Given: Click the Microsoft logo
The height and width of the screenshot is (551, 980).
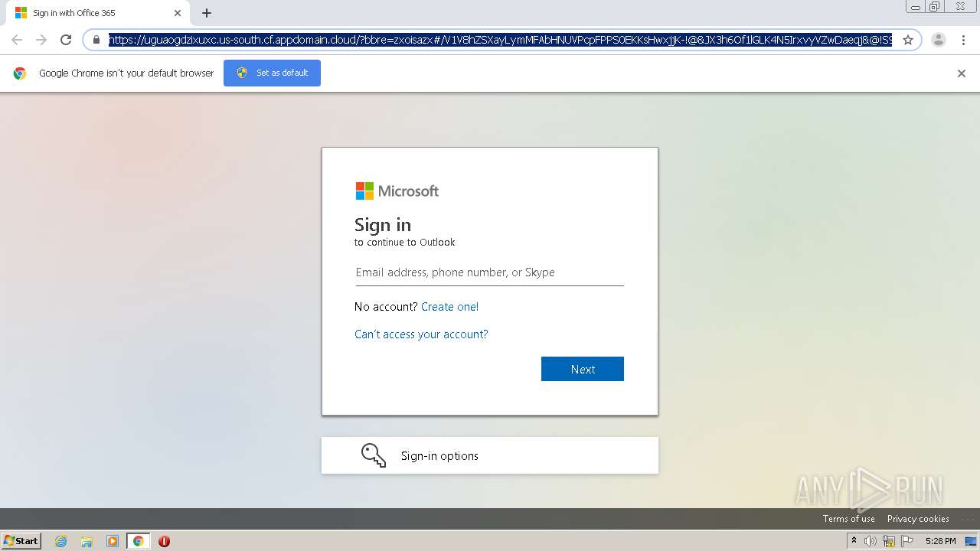Looking at the screenshot, I should (397, 191).
